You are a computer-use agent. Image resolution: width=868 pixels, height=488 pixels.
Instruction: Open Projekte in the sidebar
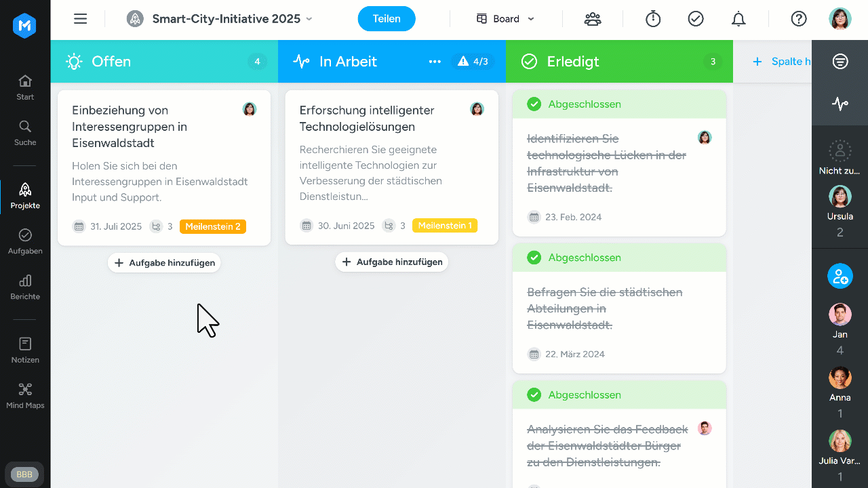(25, 196)
